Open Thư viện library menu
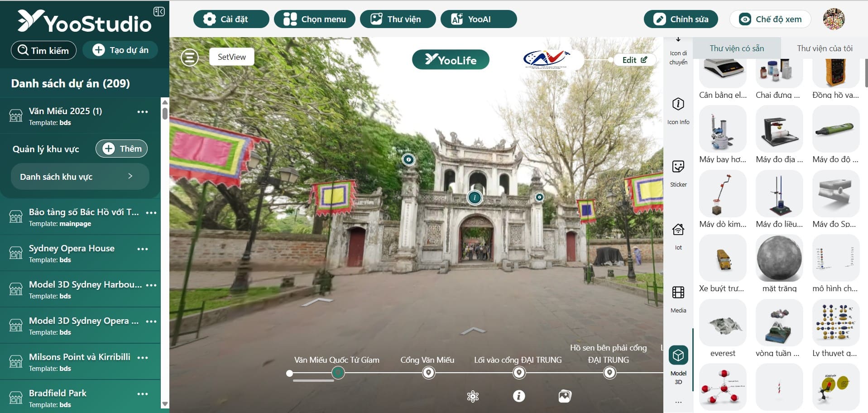The width and height of the screenshot is (868, 413). click(x=398, y=19)
